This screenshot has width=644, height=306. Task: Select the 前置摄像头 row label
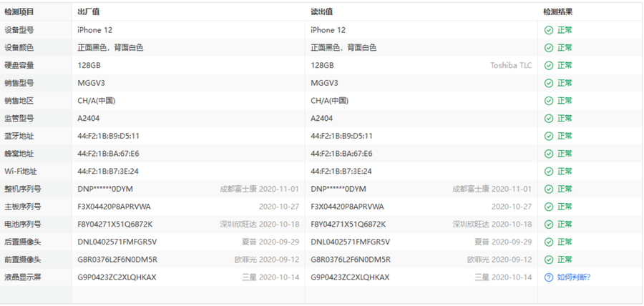coord(23,260)
